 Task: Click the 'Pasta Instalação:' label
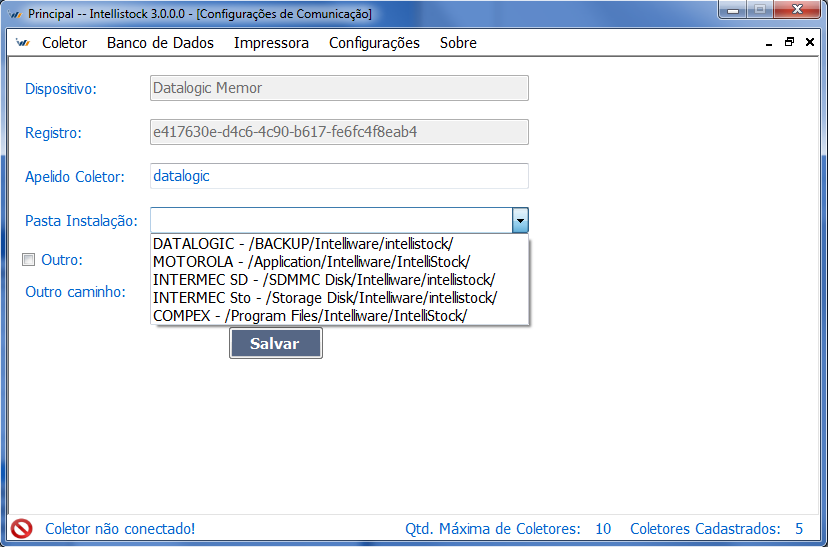tap(81, 221)
